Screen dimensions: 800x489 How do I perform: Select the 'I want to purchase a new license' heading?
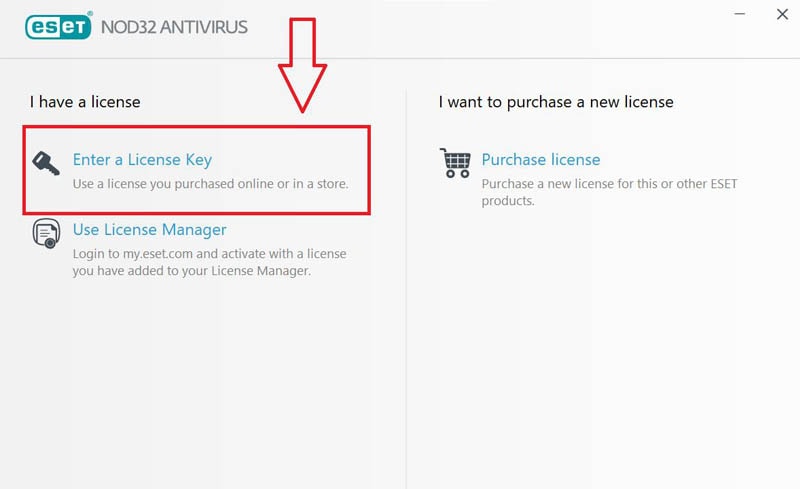coord(556,102)
